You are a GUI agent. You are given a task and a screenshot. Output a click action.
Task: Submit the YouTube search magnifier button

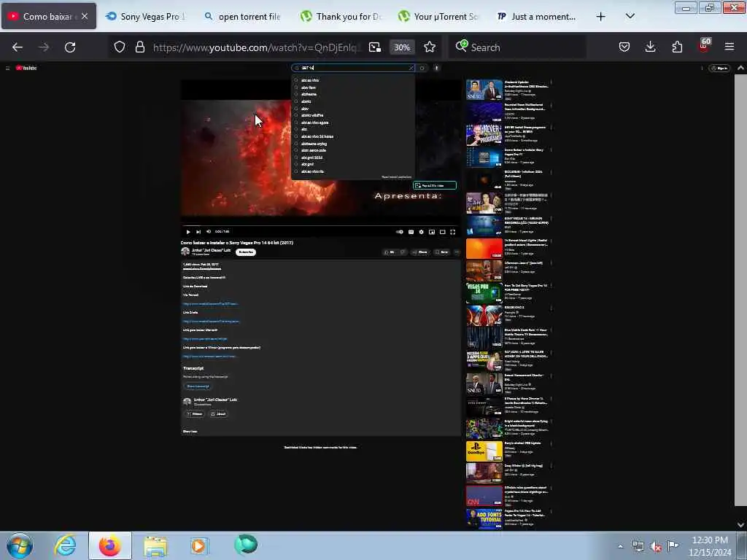(422, 68)
